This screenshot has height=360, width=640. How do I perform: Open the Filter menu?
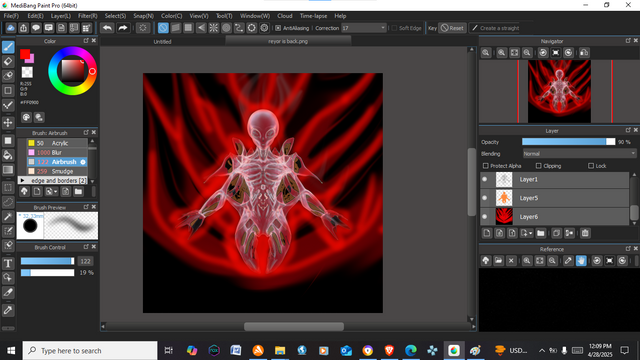[x=88, y=16]
